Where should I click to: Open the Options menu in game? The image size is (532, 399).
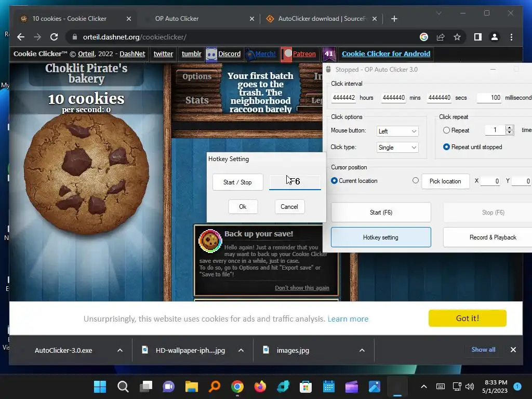tap(197, 77)
